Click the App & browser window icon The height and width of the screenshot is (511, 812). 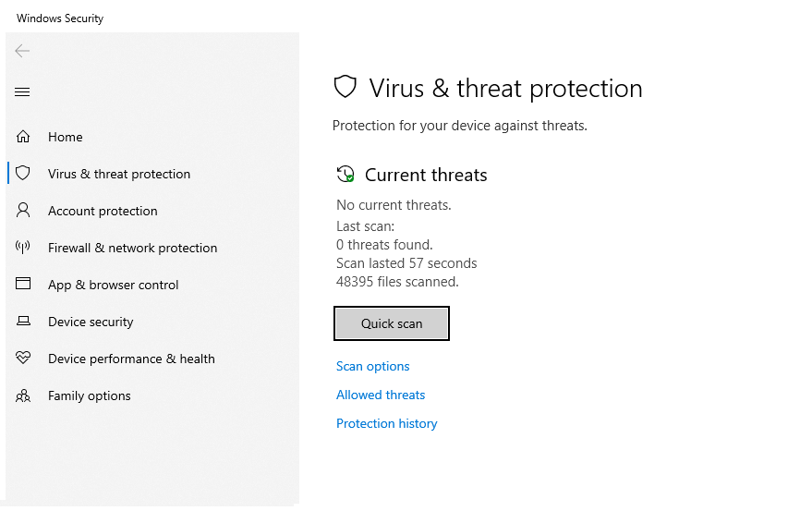23,284
